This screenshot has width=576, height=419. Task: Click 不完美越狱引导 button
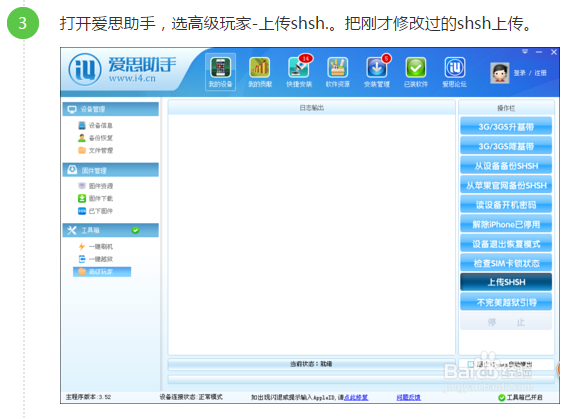(x=506, y=302)
